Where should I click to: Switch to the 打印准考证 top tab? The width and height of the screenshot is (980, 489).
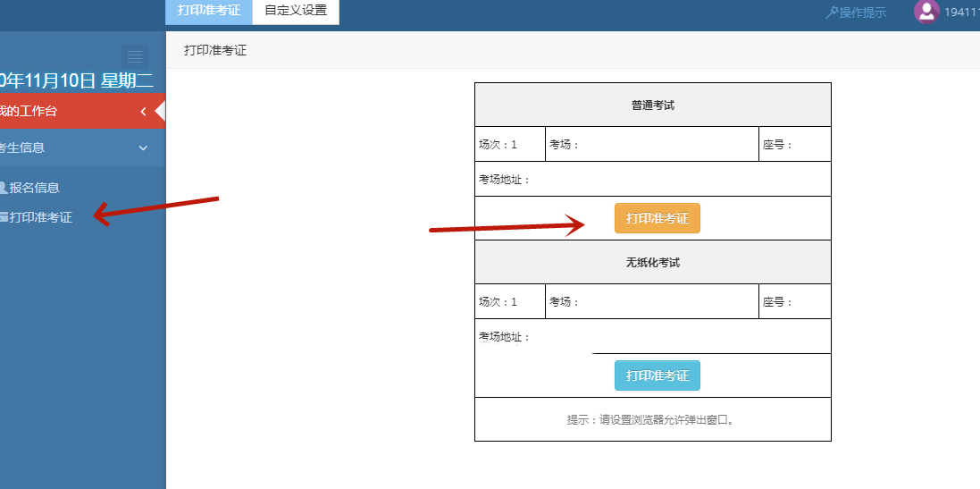click(209, 12)
